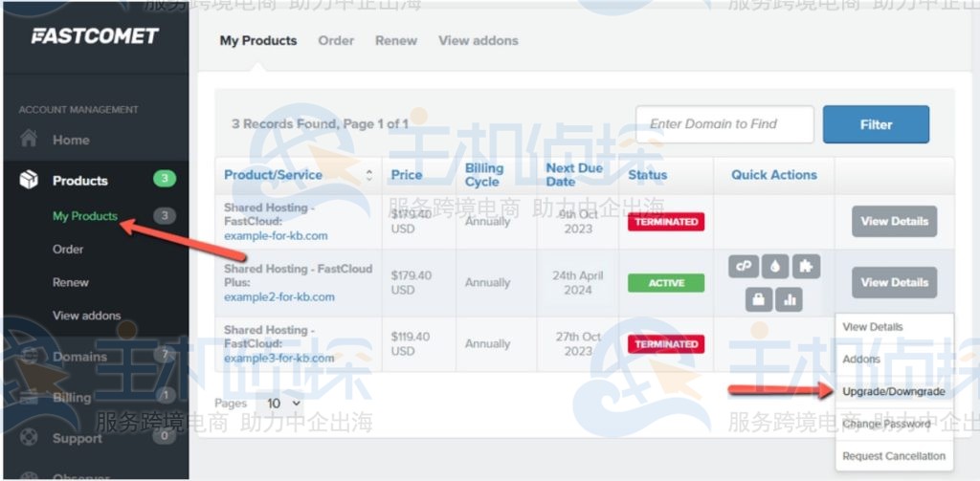Viewport: 980px width, 481px height.
Task: Click the bar chart statistics quick action icon
Action: 789,300
